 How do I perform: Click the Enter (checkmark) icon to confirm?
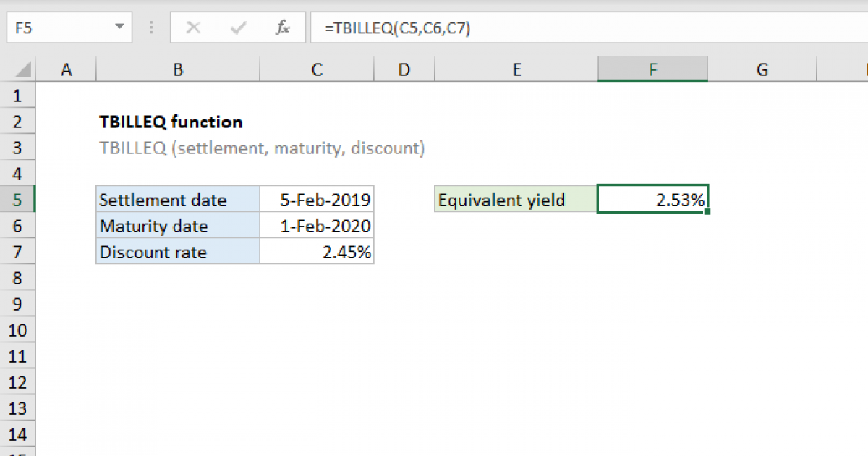(237, 28)
